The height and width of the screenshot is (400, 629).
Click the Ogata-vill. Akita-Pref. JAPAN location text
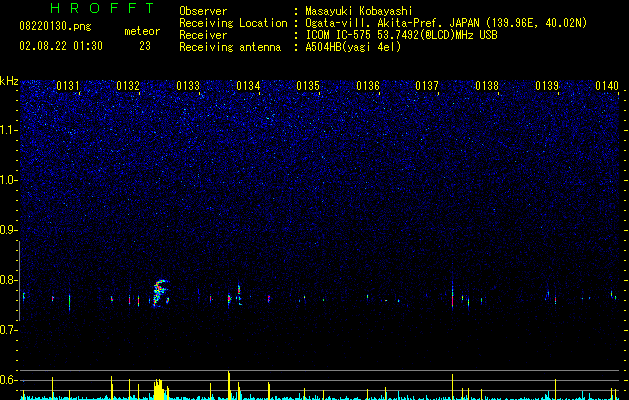tap(446, 23)
